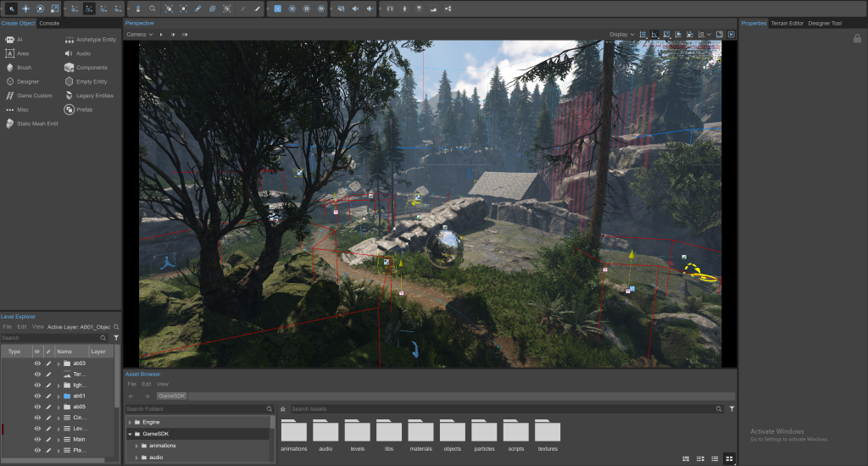The image size is (868, 466).
Task: Click the Asset Browser back arrow
Action: (131, 397)
